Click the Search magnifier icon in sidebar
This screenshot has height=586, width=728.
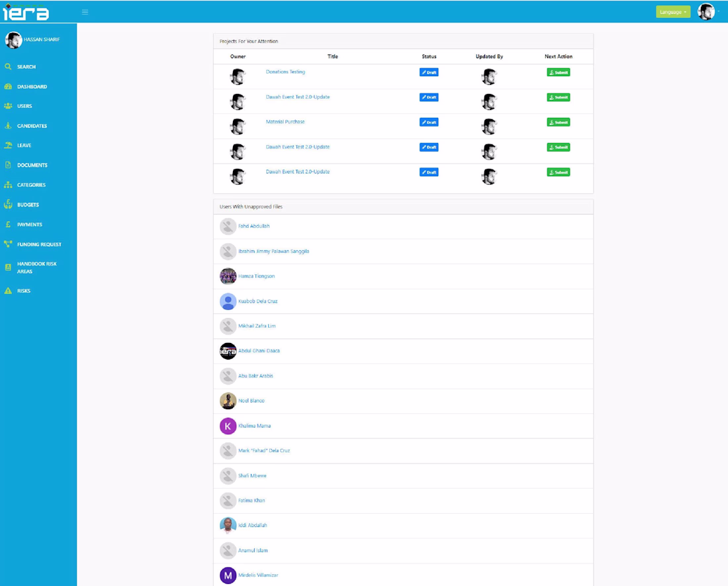8,67
